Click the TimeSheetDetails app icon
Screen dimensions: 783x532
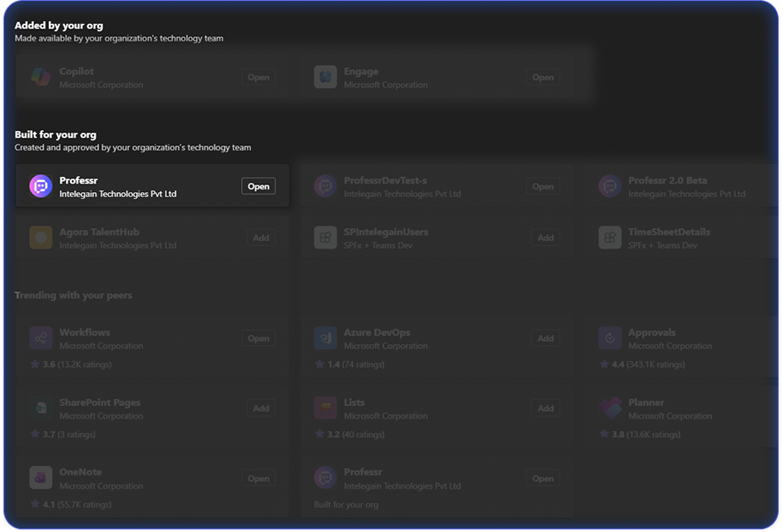coord(610,238)
